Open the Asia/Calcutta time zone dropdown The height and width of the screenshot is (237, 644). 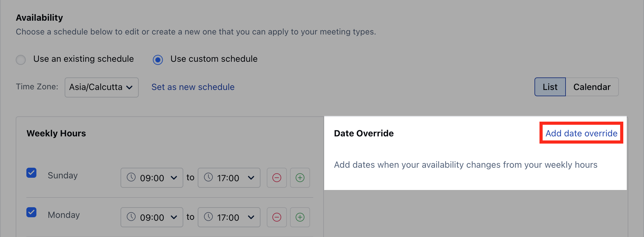coord(102,87)
